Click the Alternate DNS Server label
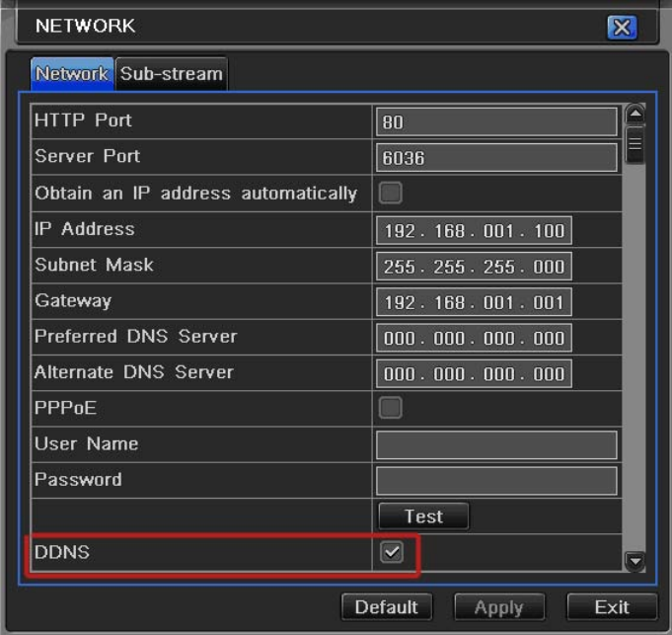The height and width of the screenshot is (635, 672). [134, 372]
